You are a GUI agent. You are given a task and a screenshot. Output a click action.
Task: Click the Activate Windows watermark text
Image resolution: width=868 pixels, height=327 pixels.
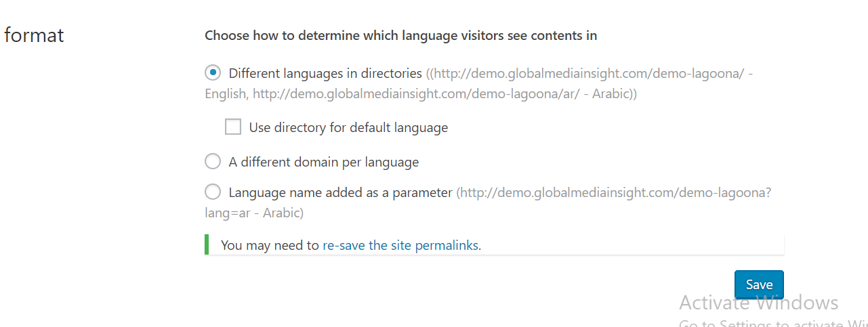[x=759, y=303]
